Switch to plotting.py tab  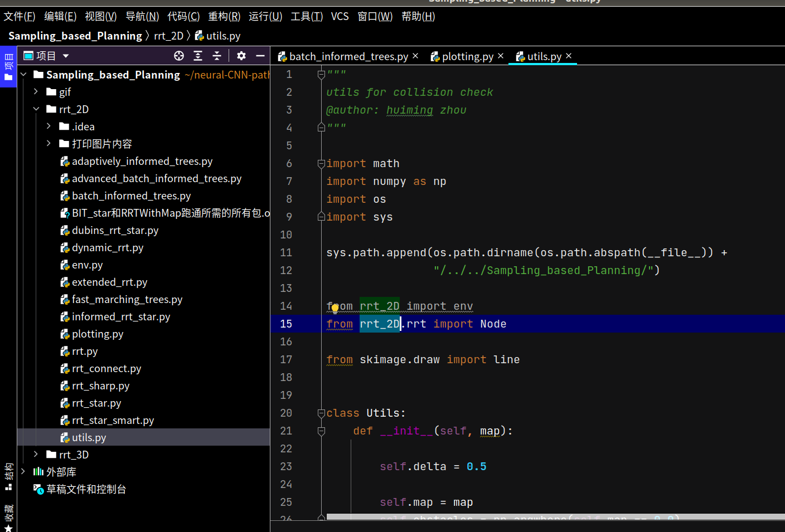tap(468, 56)
